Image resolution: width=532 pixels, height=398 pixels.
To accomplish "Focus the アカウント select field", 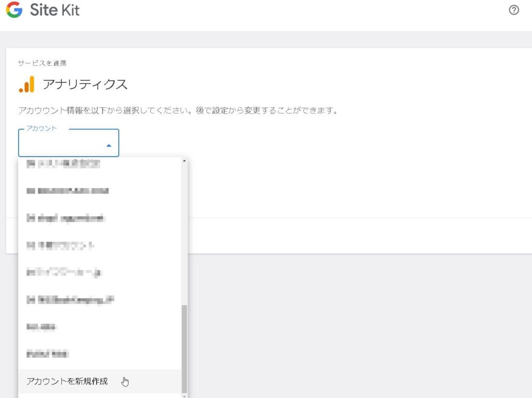I will 62,144.
